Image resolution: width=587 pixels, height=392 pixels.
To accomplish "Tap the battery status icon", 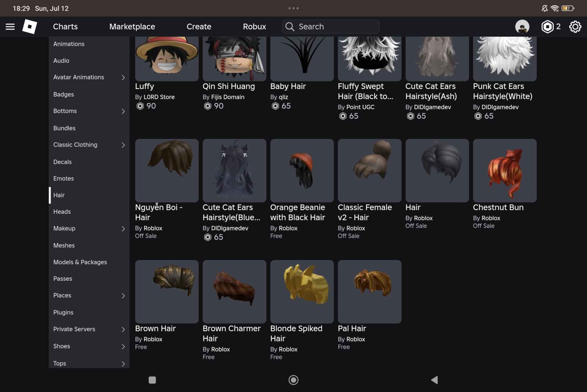I will [x=568, y=8].
